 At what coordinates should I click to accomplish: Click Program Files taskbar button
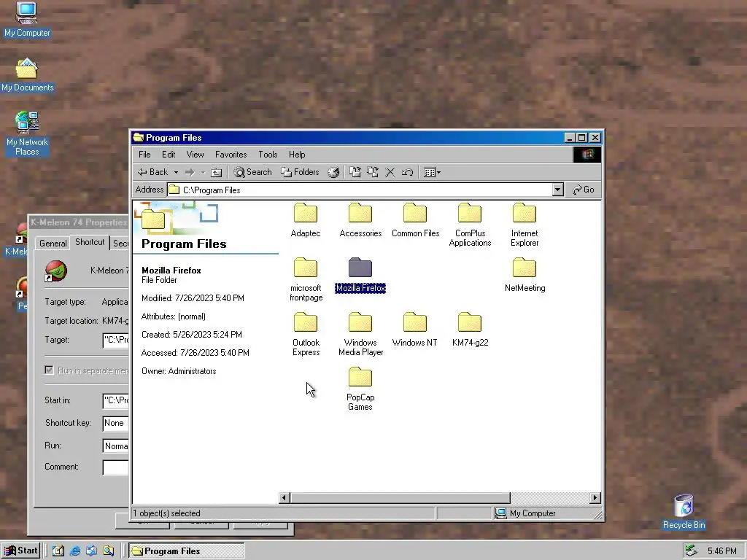(187, 551)
